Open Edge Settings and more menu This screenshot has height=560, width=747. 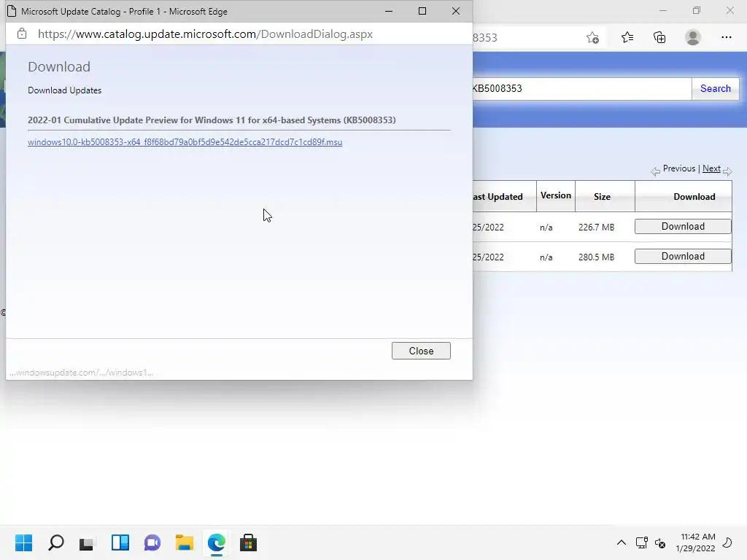click(726, 37)
